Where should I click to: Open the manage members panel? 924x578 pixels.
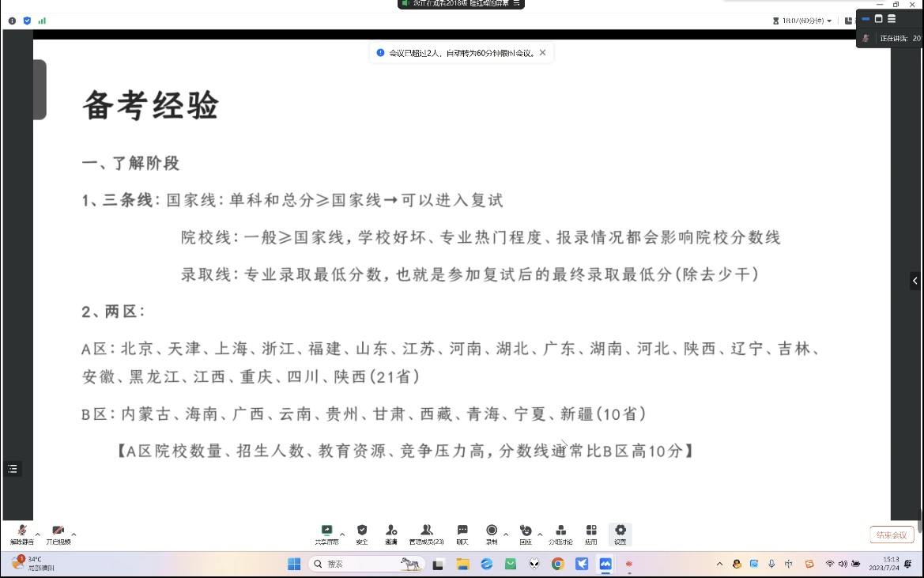(426, 532)
